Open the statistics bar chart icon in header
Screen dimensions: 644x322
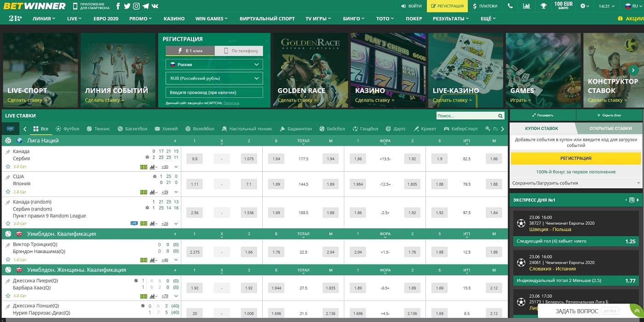click(x=527, y=6)
